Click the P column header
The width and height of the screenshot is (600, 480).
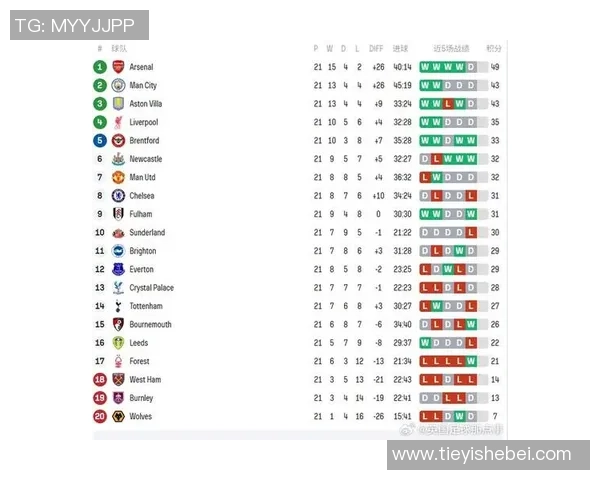coord(316,48)
